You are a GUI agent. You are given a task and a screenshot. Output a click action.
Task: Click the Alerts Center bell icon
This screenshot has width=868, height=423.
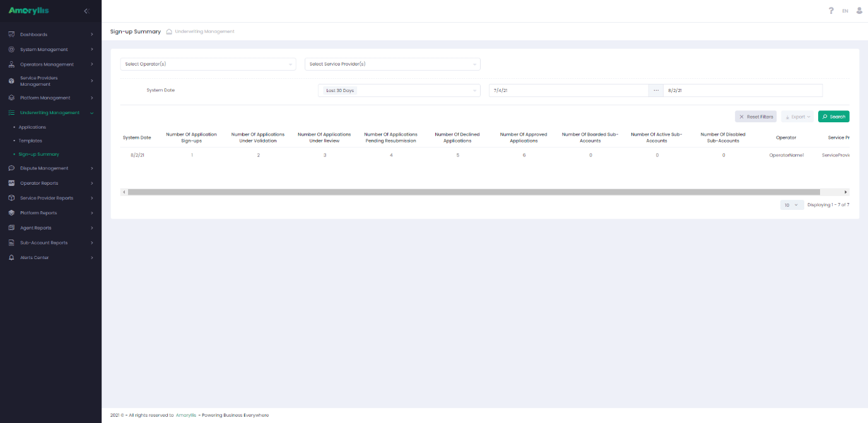tap(11, 258)
